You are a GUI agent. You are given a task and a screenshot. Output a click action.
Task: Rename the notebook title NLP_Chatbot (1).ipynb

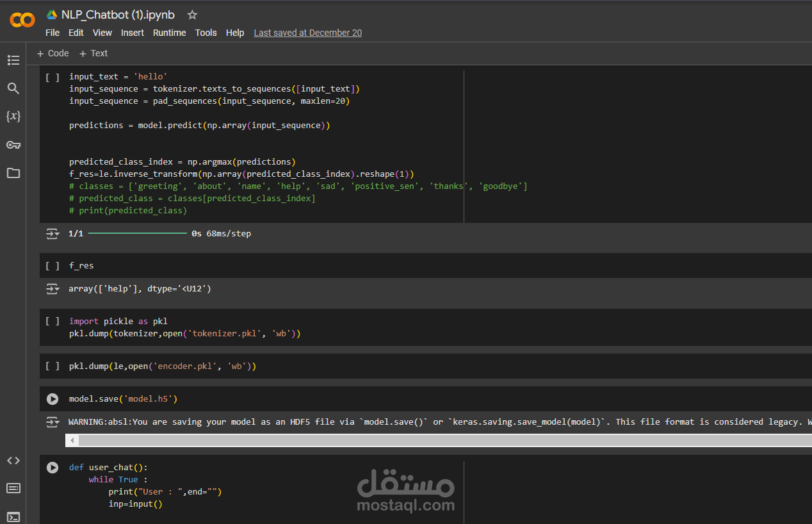pos(118,15)
